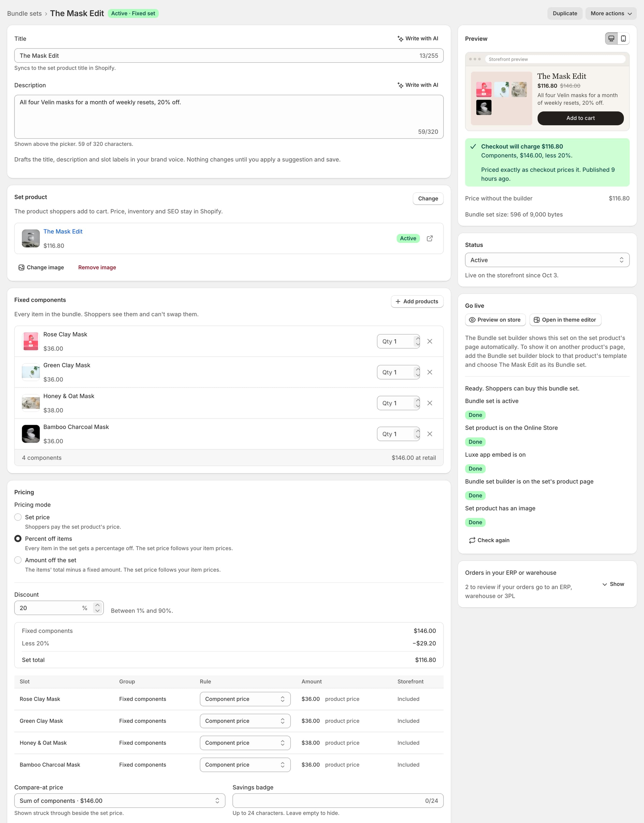Remove Bamboo Charcoal Mask from components
The image size is (644, 823).
pos(429,434)
